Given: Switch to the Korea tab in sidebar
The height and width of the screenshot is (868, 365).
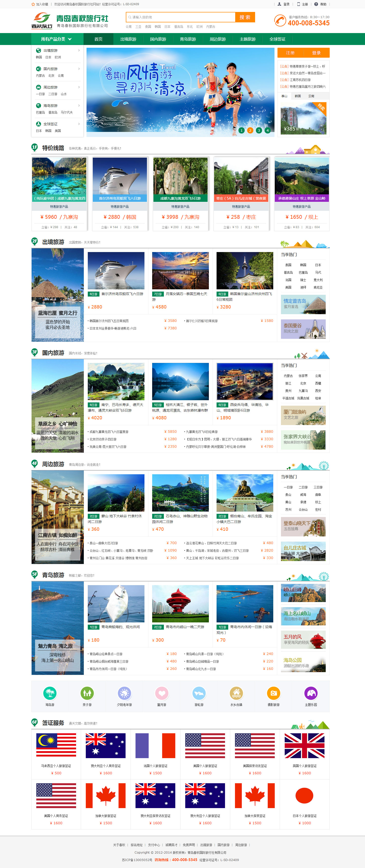Looking at the screenshot, I should click(x=298, y=96).
